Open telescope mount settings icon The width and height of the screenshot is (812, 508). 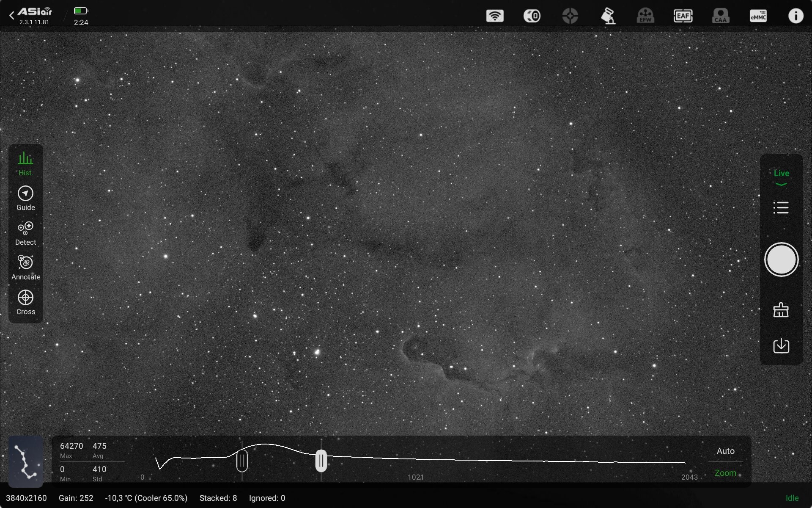coord(608,16)
